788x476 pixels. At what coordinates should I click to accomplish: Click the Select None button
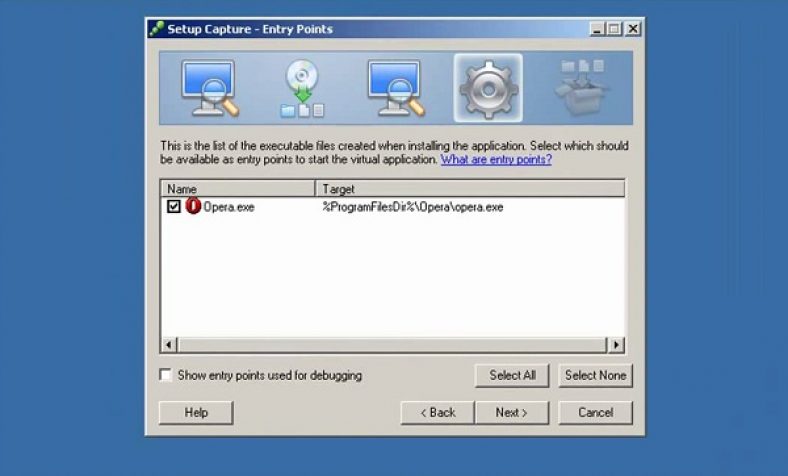(595, 375)
